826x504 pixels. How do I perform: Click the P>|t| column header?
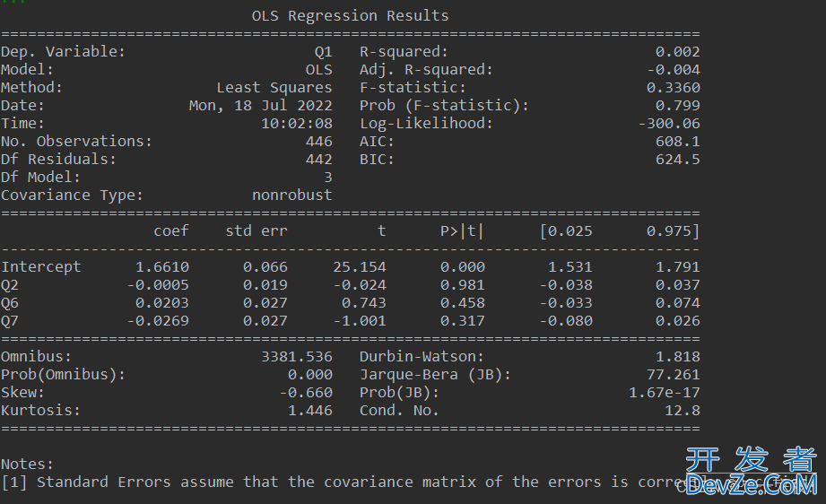point(462,230)
